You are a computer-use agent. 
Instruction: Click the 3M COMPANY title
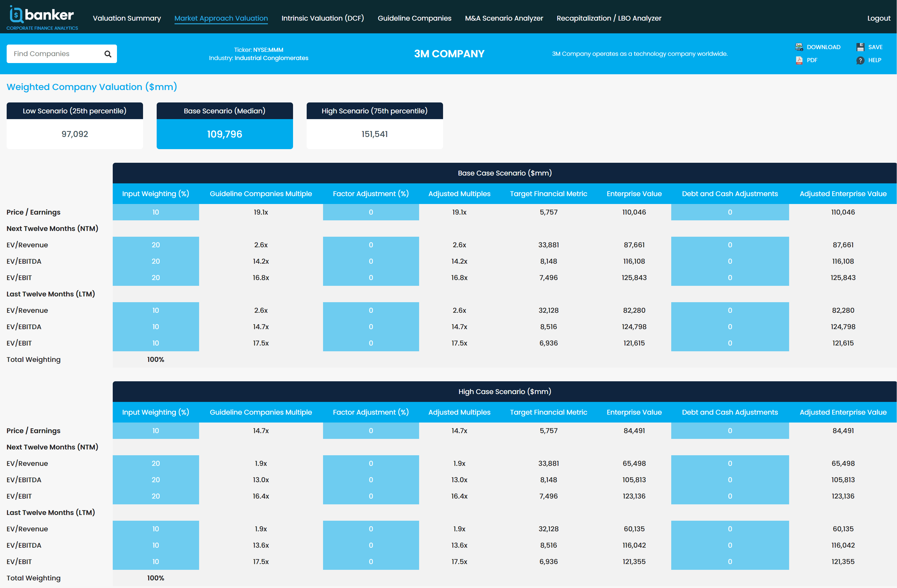pos(449,54)
